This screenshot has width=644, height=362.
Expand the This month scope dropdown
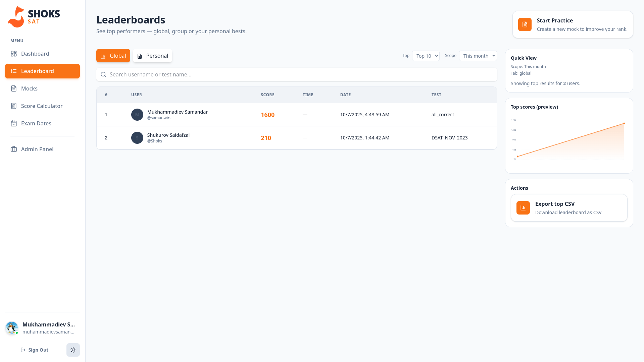click(478, 56)
